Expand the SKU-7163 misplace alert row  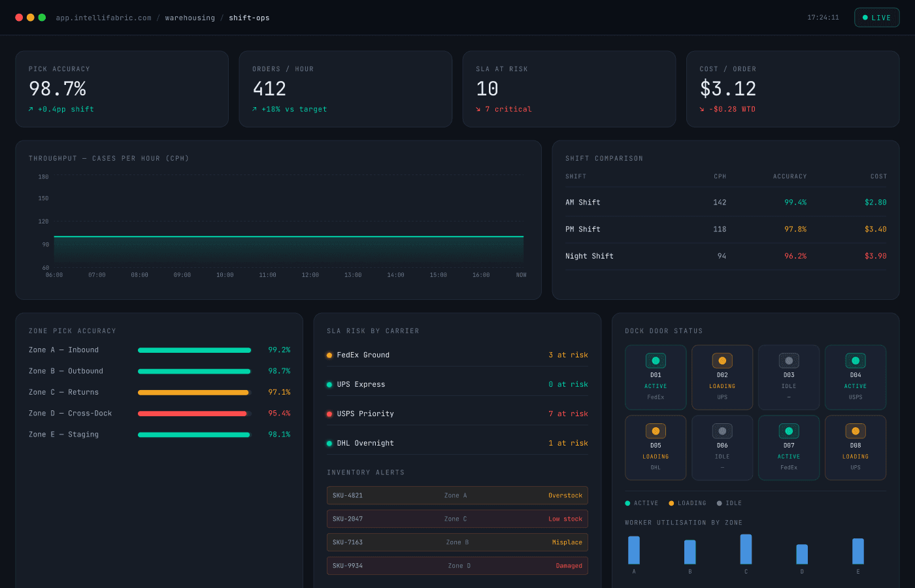(x=457, y=542)
